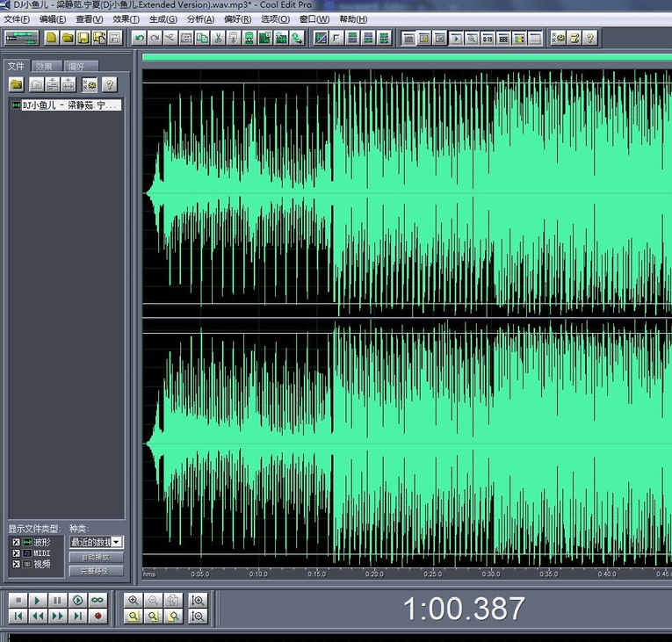This screenshot has width=672, height=642.
Task: Click the infinity Loop Play button
Action: [x=98, y=600]
